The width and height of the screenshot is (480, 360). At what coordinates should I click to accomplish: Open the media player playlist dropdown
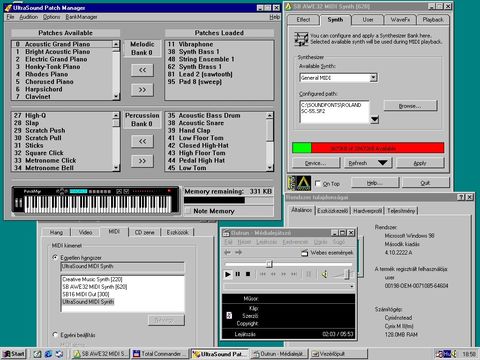point(352,286)
